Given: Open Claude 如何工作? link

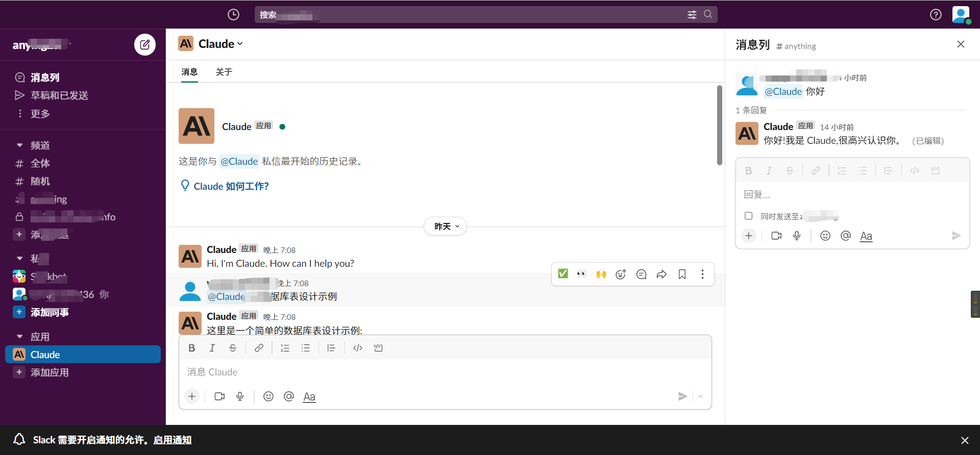Looking at the screenshot, I should coord(231,186).
